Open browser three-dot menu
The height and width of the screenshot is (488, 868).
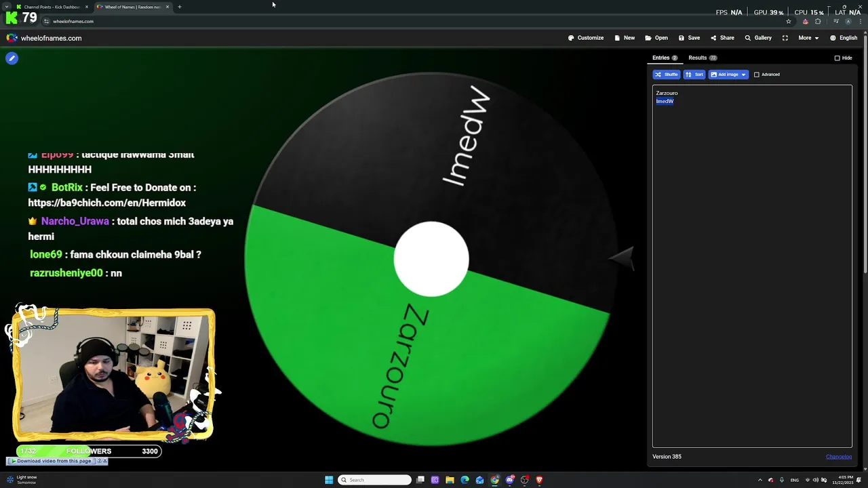[860, 21]
